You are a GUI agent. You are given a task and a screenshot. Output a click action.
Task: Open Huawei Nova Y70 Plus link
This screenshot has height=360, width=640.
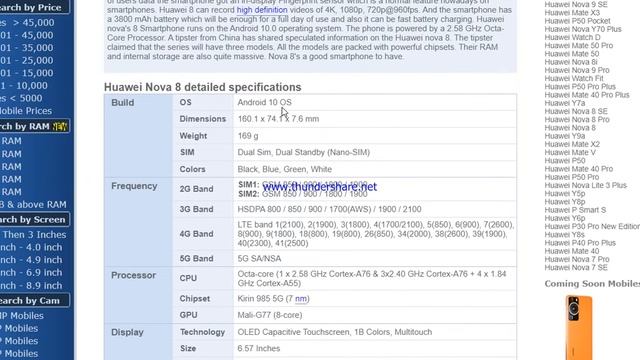point(583,29)
